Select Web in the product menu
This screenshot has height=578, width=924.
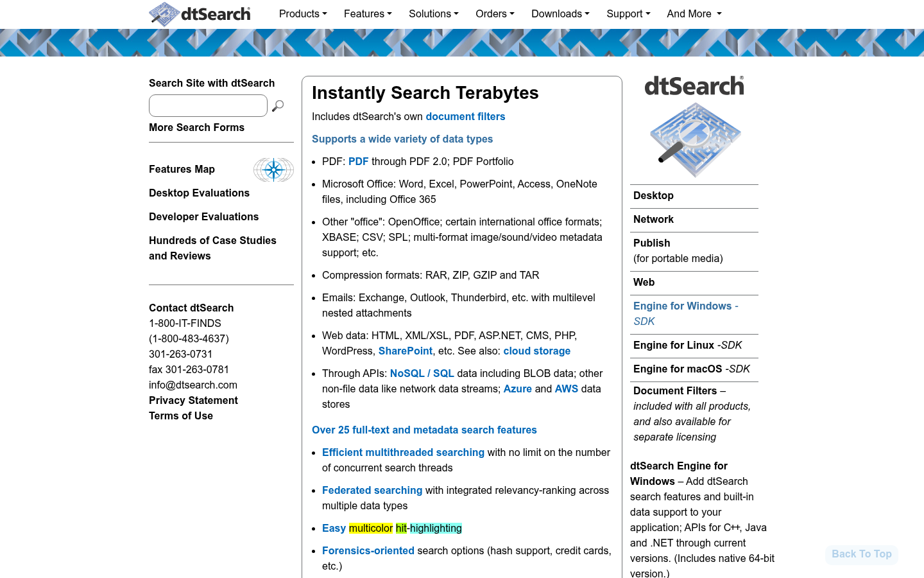click(x=644, y=282)
